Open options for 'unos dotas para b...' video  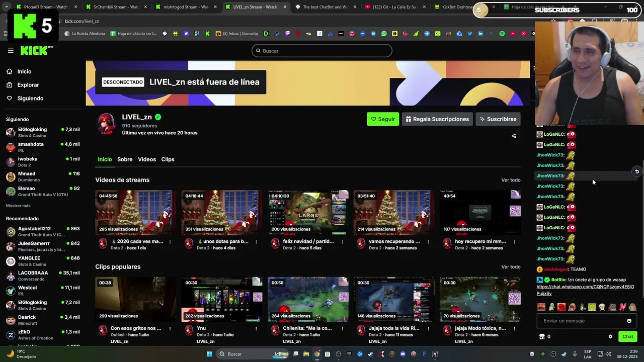pos(256,242)
